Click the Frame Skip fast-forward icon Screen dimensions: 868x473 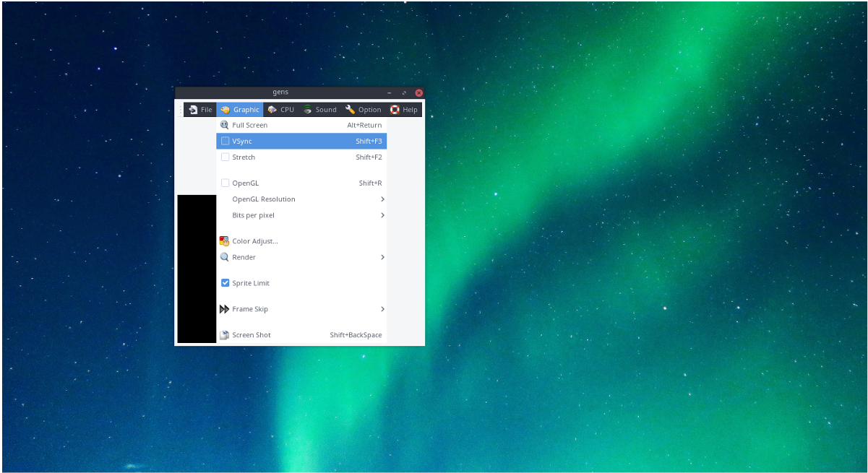pos(224,308)
